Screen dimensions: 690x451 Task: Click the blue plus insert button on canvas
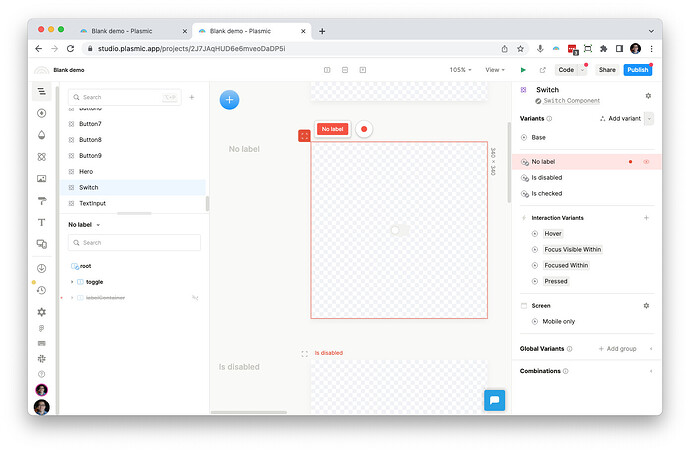point(229,99)
